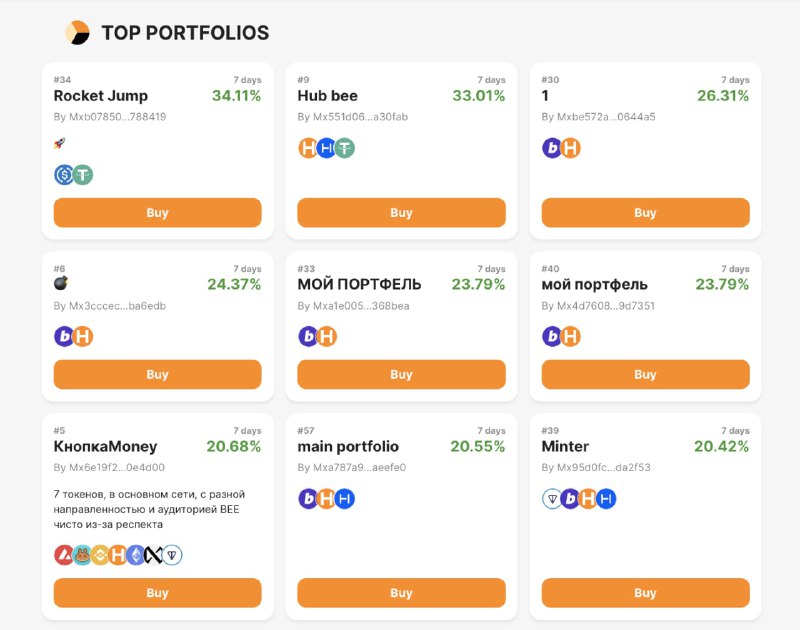Screen dimensions: 800x630
Task: Click the red Avalanche icon in КнопкаMoney card
Action: click(x=64, y=555)
